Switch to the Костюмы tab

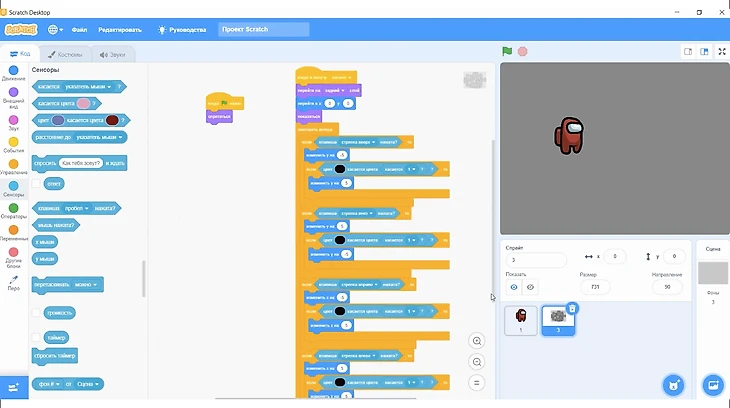(65, 54)
